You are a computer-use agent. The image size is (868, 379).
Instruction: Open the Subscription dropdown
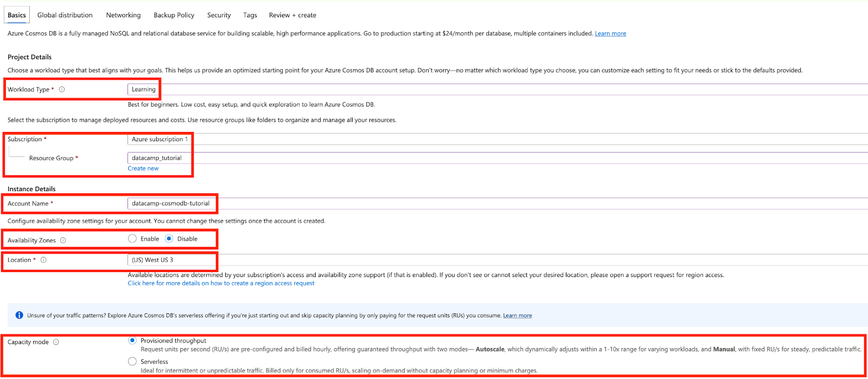497,139
